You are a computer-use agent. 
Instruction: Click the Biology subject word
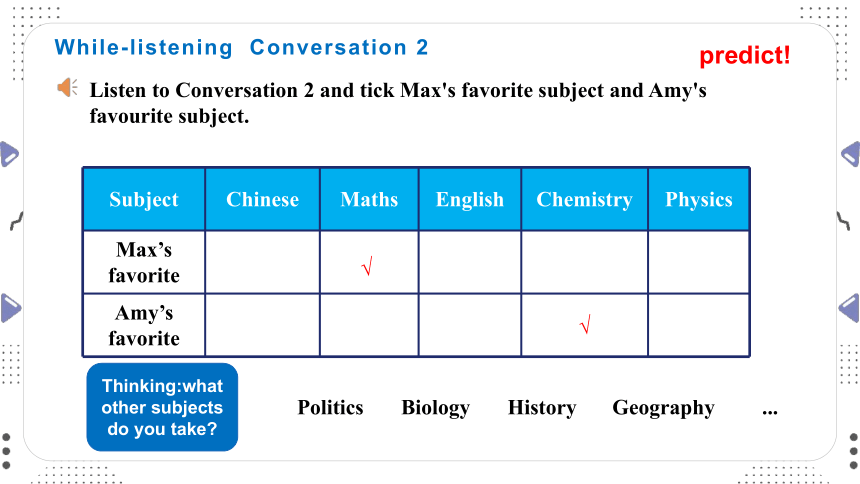tap(435, 408)
